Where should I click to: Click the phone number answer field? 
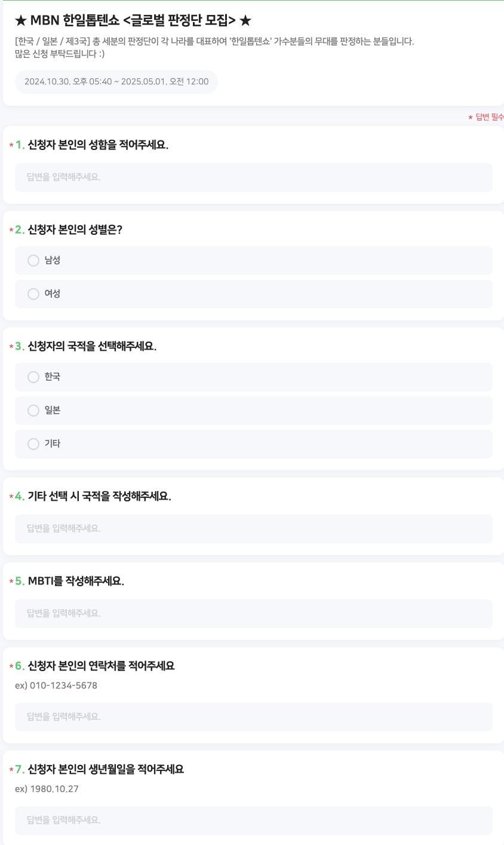[253, 717]
